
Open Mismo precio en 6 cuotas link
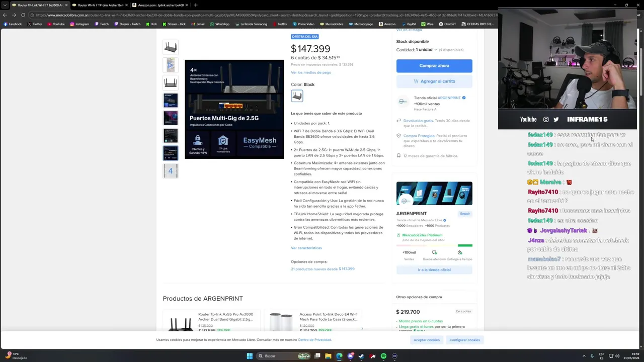421,321
